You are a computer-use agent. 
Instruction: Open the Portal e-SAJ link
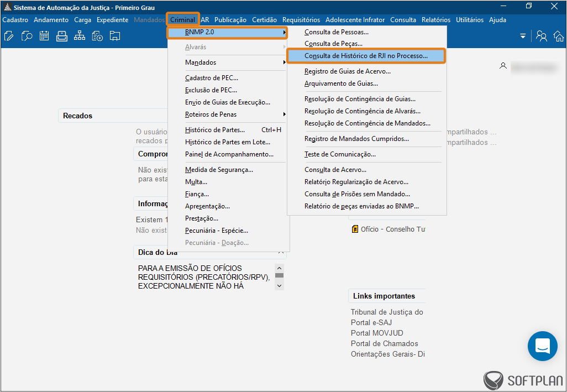(371, 322)
